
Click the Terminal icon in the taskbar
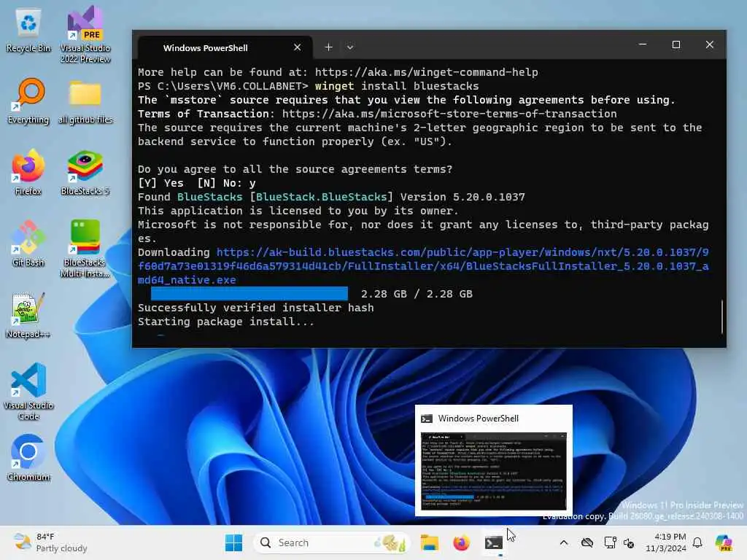(x=494, y=542)
